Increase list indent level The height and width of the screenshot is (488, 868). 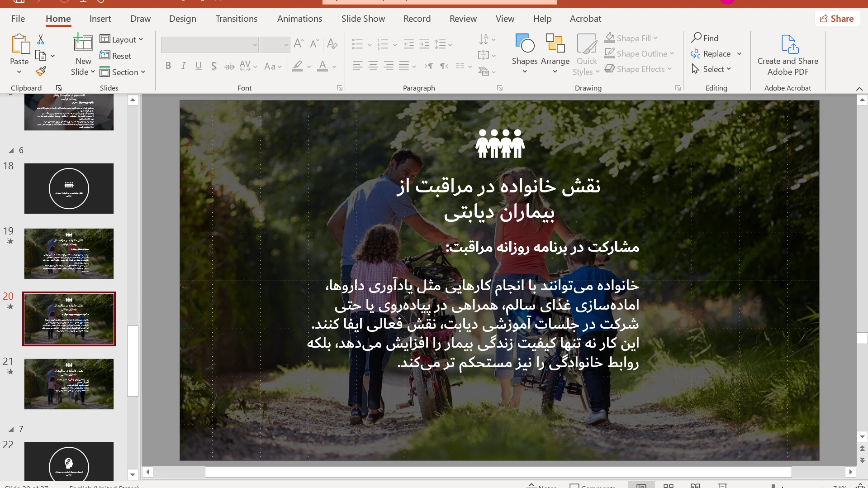(x=424, y=44)
